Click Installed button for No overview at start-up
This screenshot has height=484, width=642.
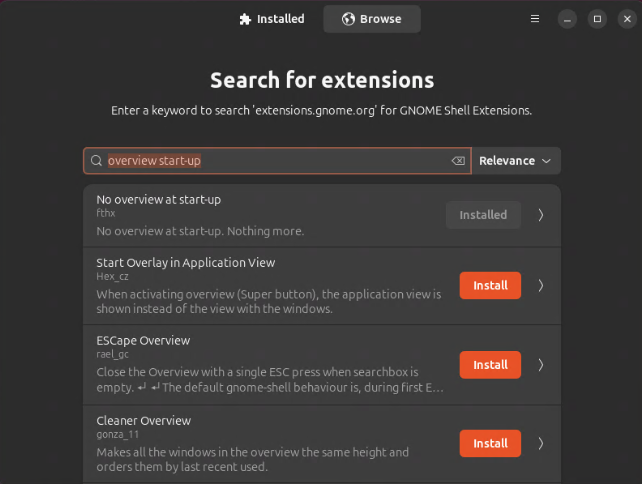click(x=483, y=215)
